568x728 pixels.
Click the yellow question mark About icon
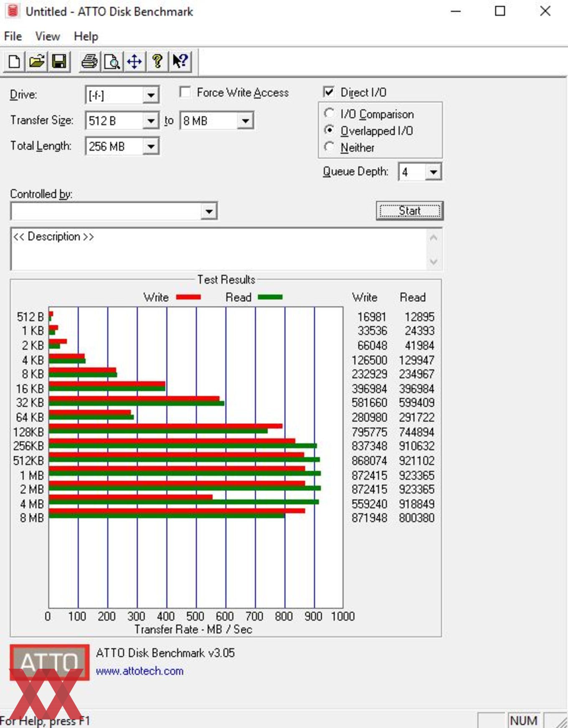coord(157,61)
